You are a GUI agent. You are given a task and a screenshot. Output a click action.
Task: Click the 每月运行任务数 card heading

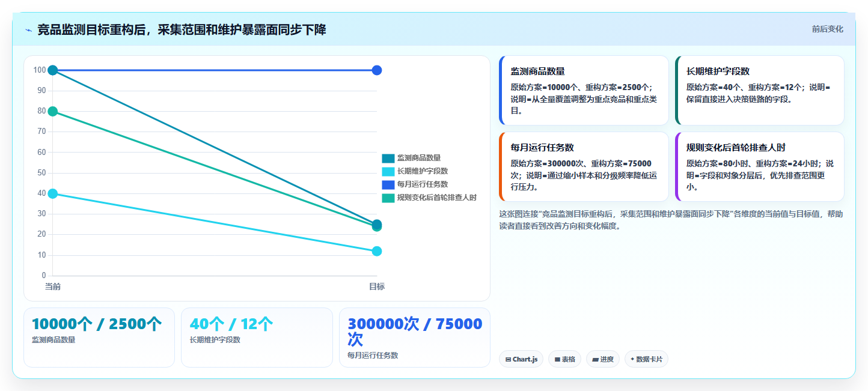[x=542, y=147]
